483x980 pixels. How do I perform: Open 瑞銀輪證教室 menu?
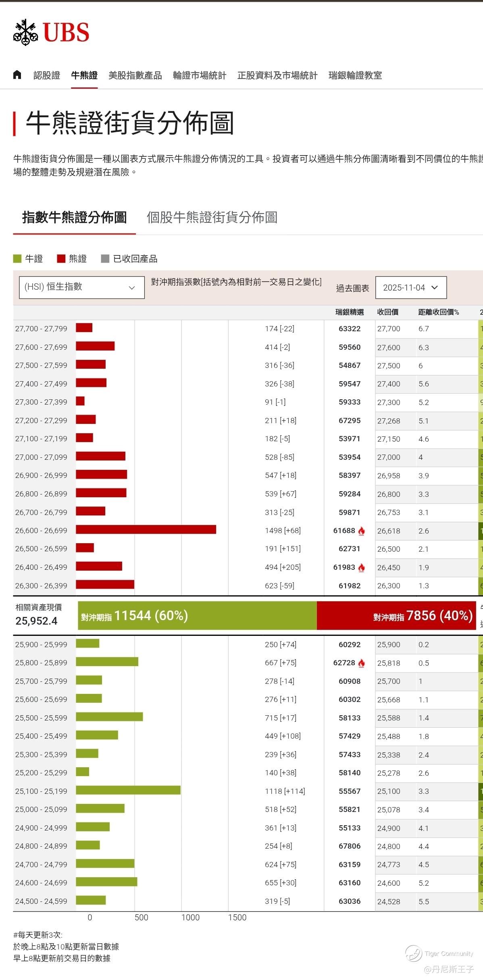355,75
